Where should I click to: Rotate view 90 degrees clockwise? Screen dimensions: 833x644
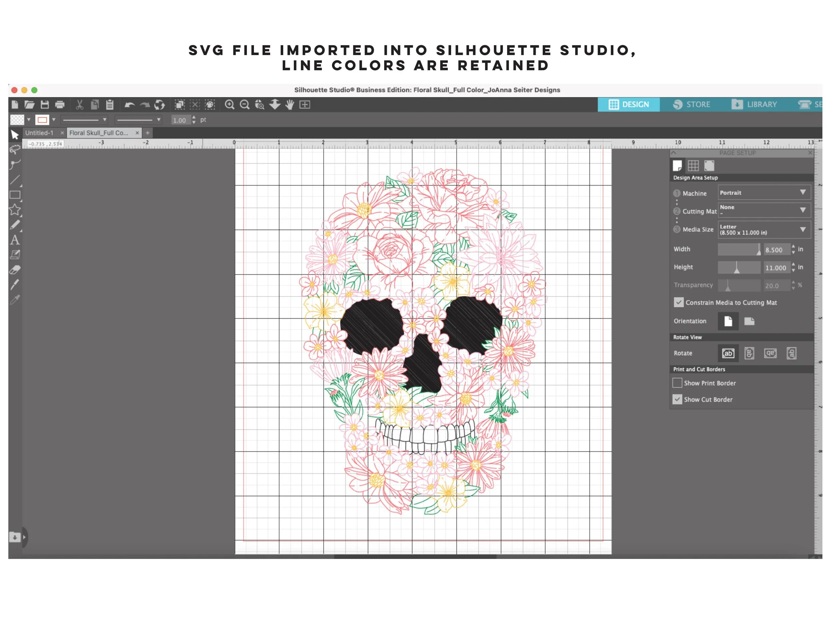tap(749, 353)
